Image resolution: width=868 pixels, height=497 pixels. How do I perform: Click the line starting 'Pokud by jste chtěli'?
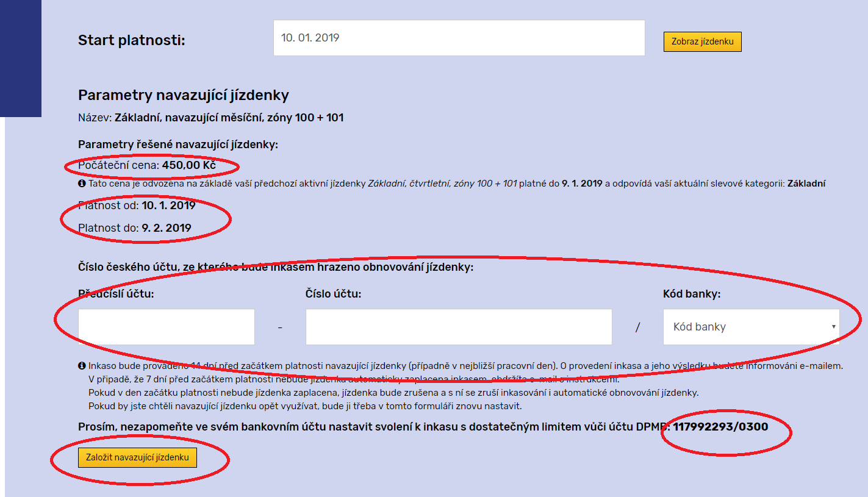tap(305, 406)
